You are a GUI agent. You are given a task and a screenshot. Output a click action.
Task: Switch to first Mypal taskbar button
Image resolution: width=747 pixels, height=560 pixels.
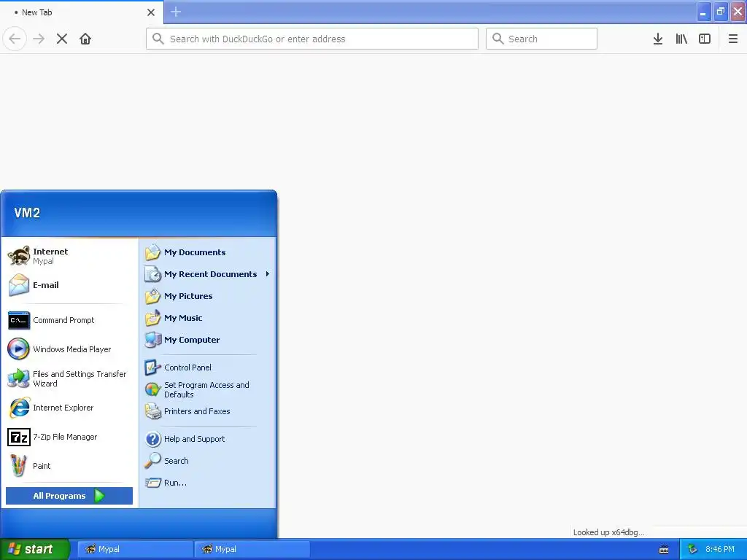135,549
